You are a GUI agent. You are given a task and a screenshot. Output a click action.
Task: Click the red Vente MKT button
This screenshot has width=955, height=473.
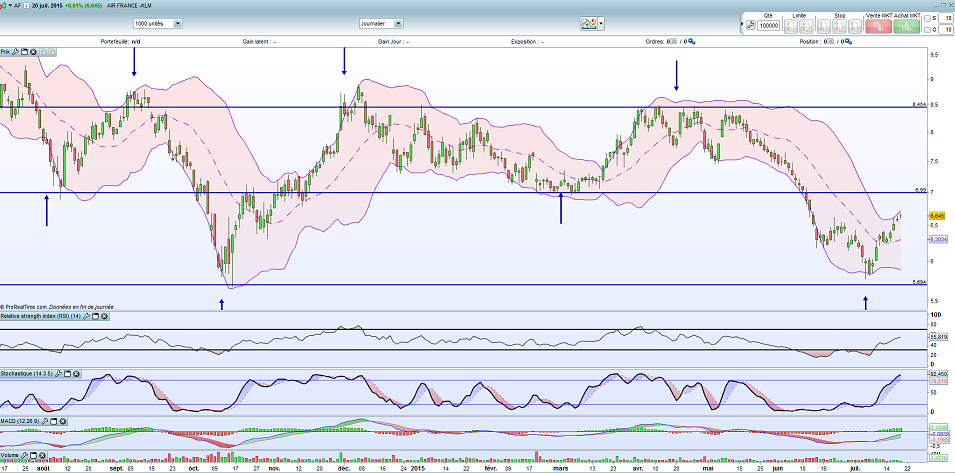(x=878, y=26)
